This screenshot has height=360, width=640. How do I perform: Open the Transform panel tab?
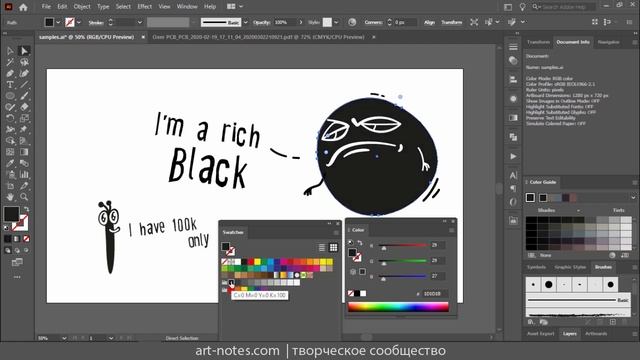[x=538, y=42]
